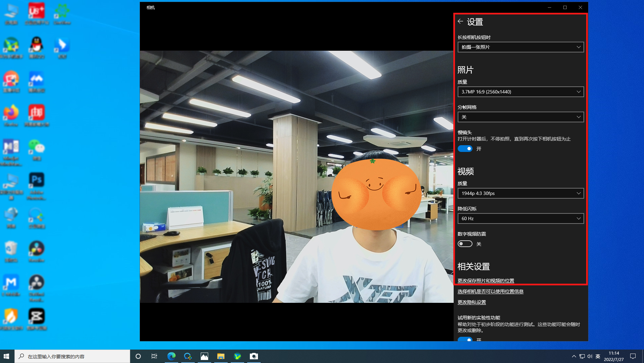Click the taskbar search box

point(72,356)
